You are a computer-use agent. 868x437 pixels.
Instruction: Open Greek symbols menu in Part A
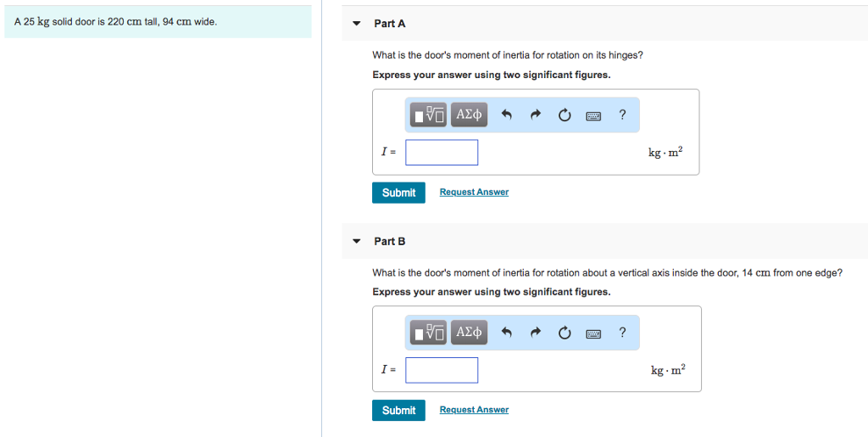point(469,115)
